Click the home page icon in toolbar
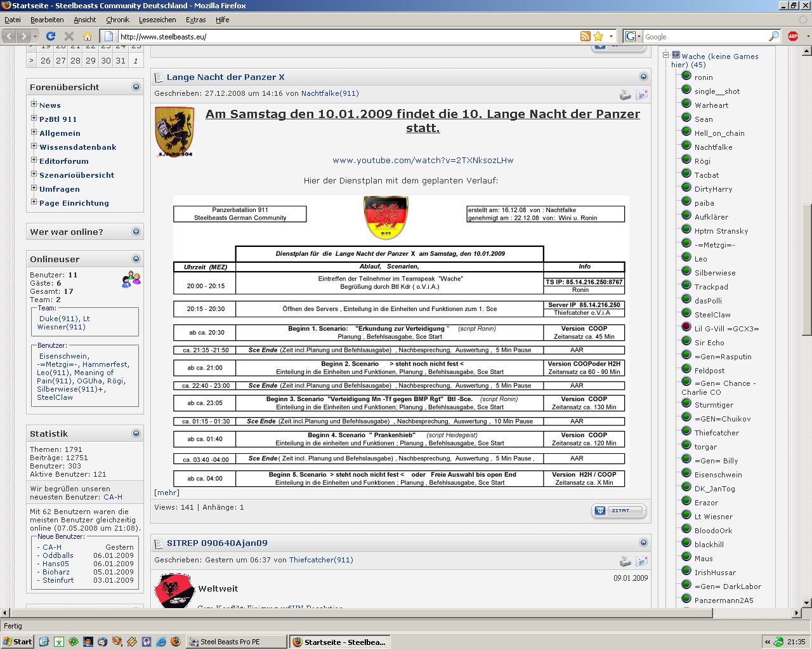812x650 pixels. click(88, 36)
